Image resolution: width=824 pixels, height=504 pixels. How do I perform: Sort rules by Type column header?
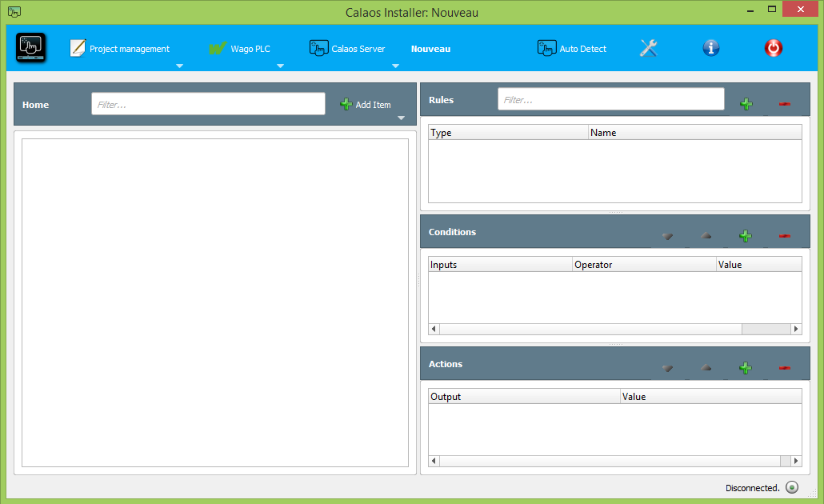(508, 133)
